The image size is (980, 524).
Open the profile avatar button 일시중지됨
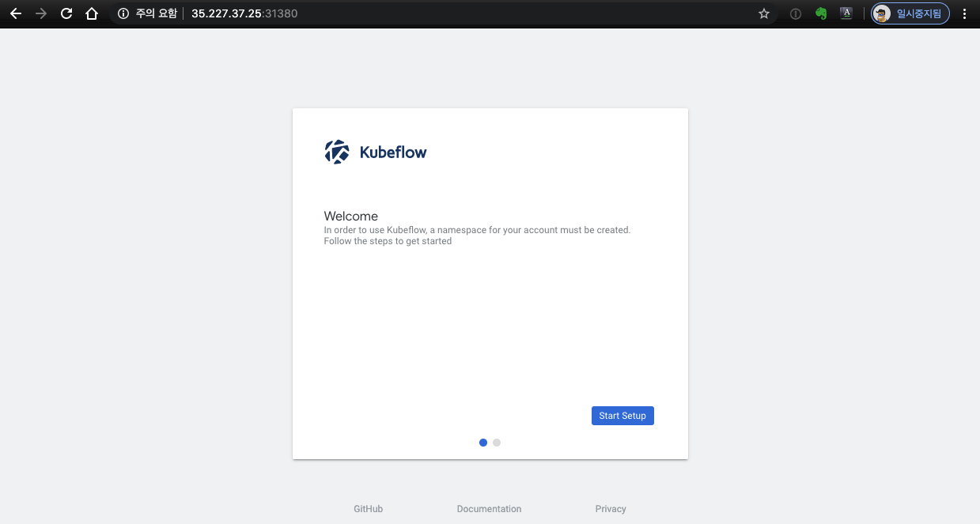point(910,13)
